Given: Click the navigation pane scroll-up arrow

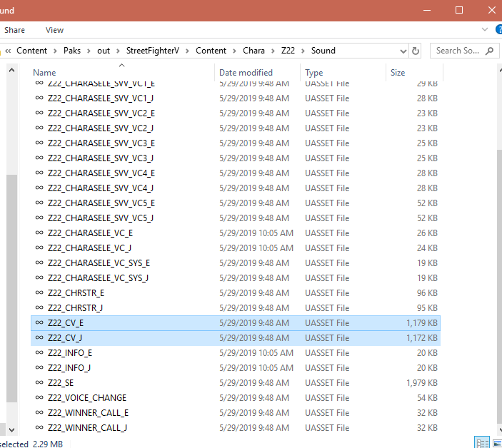Looking at the screenshot, I should point(12,70).
